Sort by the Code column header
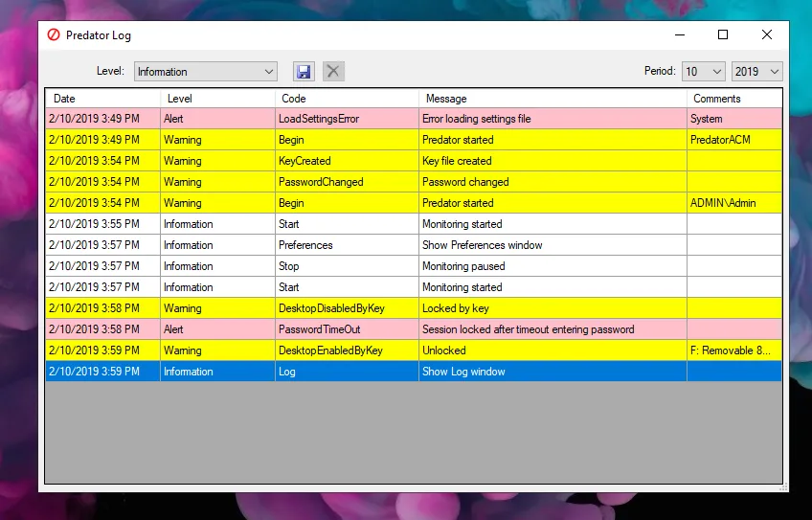812x520 pixels. coord(346,99)
